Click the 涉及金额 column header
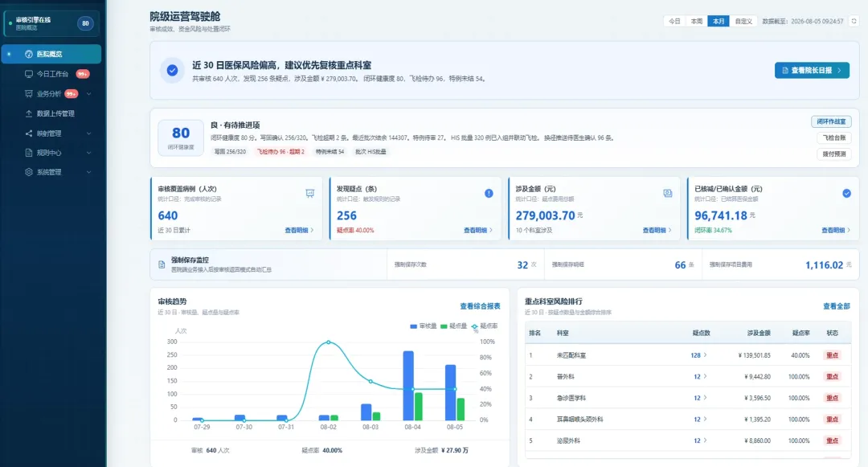Viewport: 868px width, 467px height. pyautogui.click(x=759, y=333)
